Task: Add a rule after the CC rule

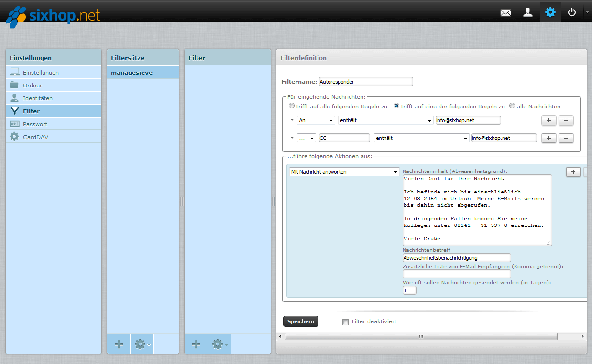Action: (x=548, y=138)
